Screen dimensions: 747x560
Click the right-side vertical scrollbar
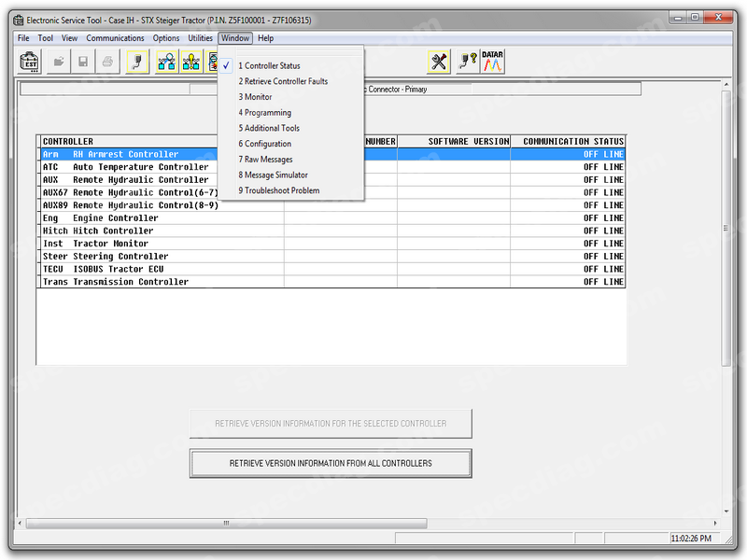[x=727, y=280]
